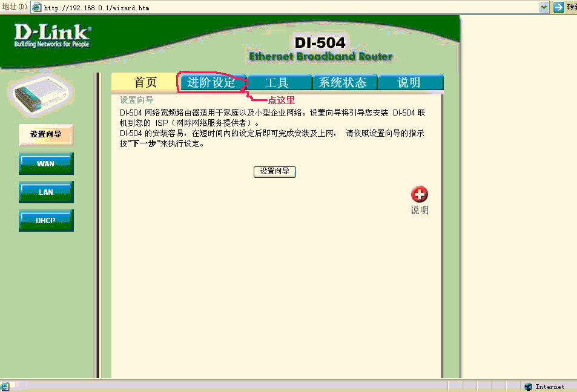Expand the address bar dropdown arrow
Image resolution: width=577 pixels, height=392 pixels.
(544, 7)
